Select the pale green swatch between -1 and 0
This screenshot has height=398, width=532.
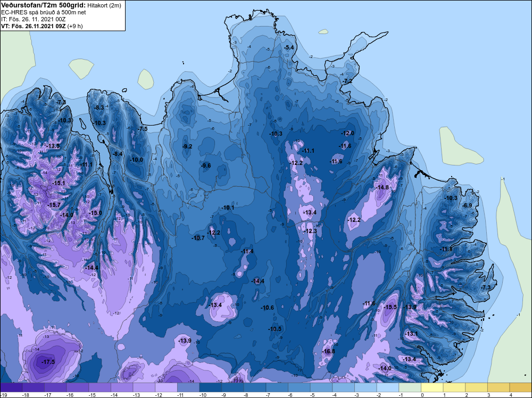(x=410, y=387)
